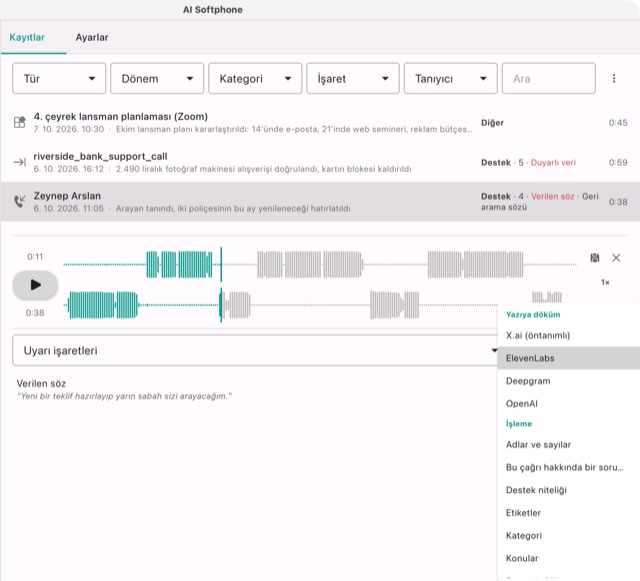This screenshot has height=581, width=640.
Task: Choose X.ai (öntanımlı) transcription
Action: [x=569, y=336]
